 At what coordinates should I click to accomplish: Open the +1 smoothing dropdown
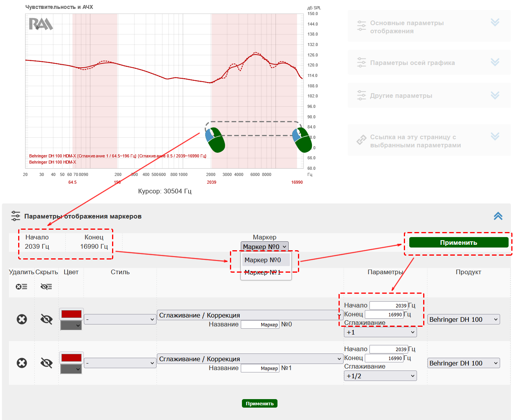point(380,332)
